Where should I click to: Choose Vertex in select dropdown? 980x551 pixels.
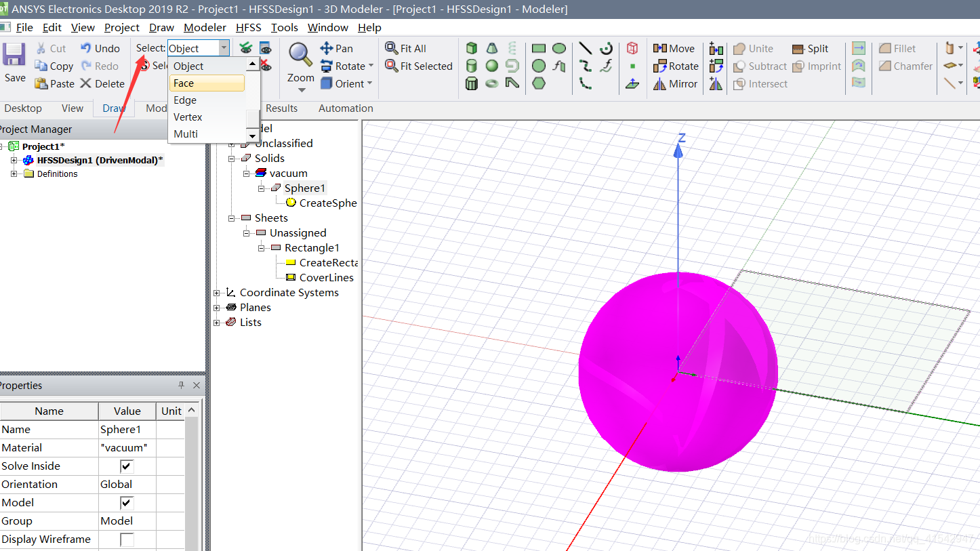pos(207,117)
